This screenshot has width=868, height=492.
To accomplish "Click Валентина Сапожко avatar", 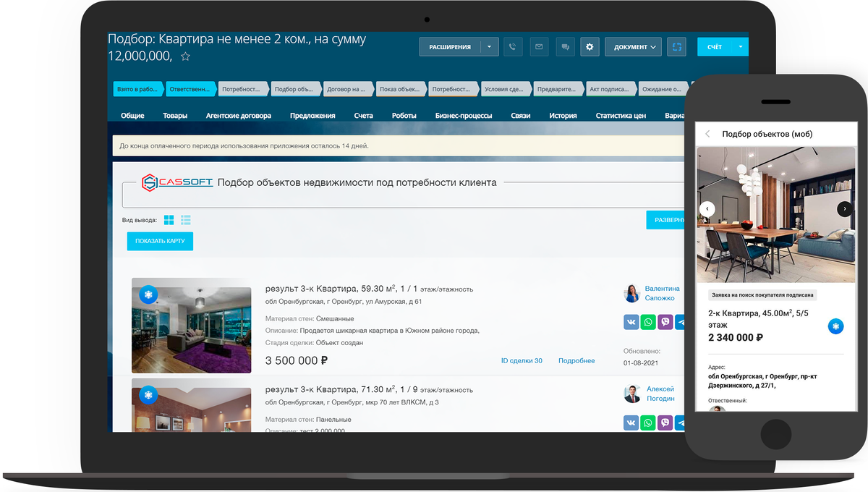I will (x=631, y=293).
